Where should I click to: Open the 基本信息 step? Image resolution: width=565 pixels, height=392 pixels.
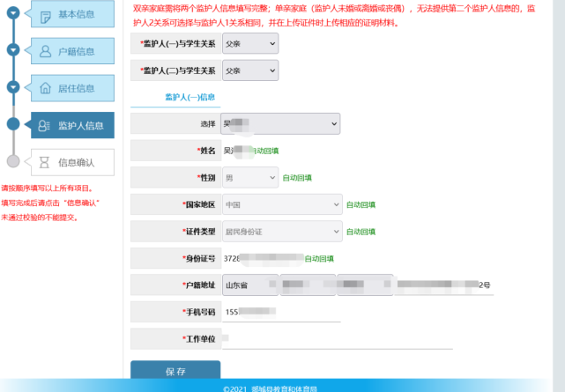point(72,14)
